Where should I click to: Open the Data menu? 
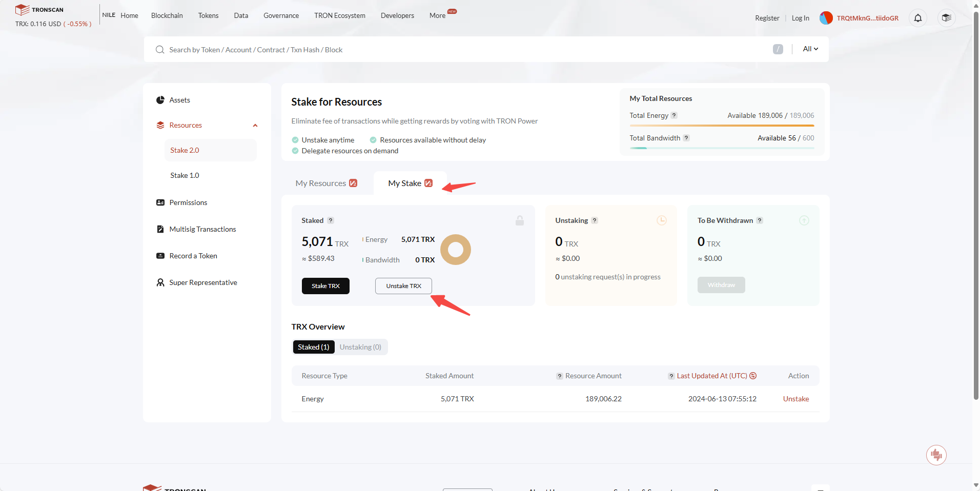241,15
